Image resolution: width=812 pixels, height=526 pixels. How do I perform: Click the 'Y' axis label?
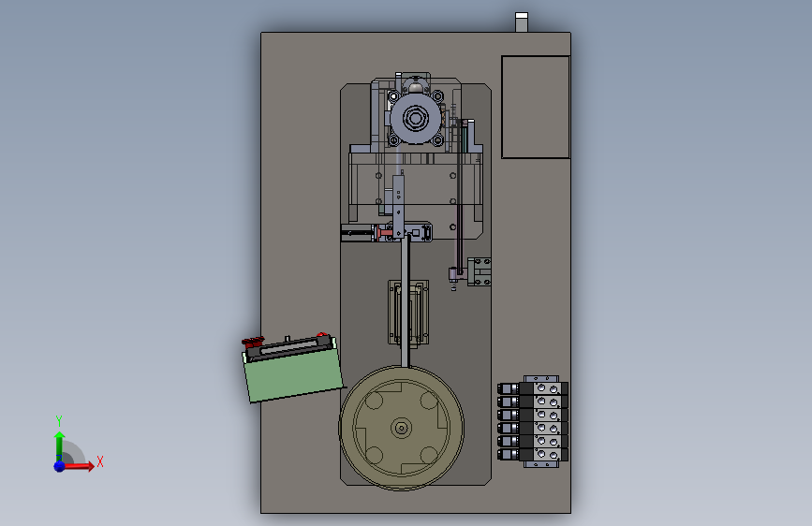[x=59, y=420]
